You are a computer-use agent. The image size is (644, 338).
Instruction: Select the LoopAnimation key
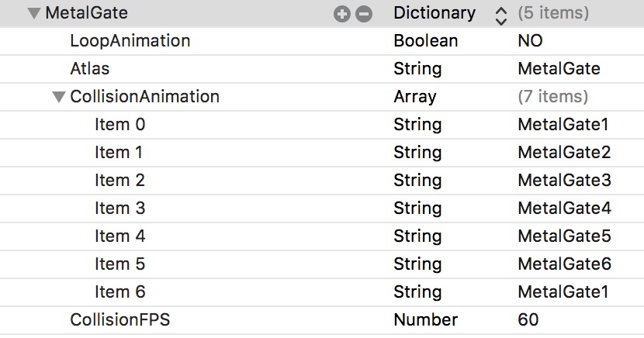pyautogui.click(x=130, y=41)
